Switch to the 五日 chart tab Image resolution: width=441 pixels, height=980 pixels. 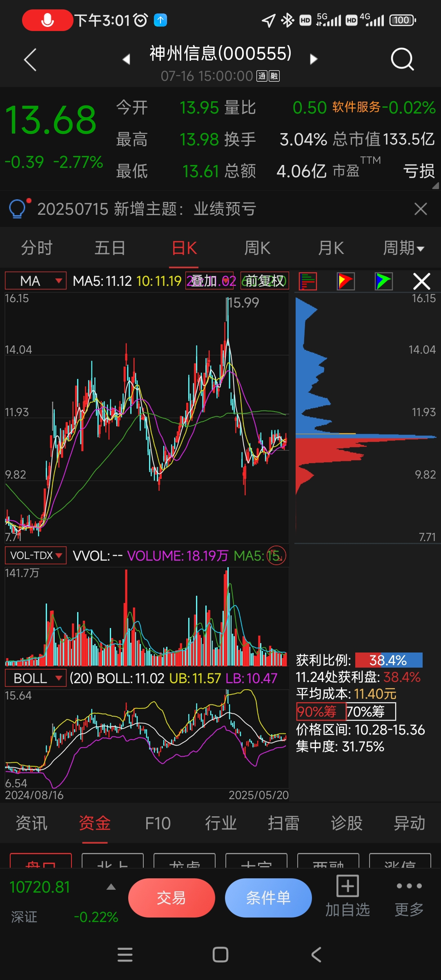tap(110, 248)
